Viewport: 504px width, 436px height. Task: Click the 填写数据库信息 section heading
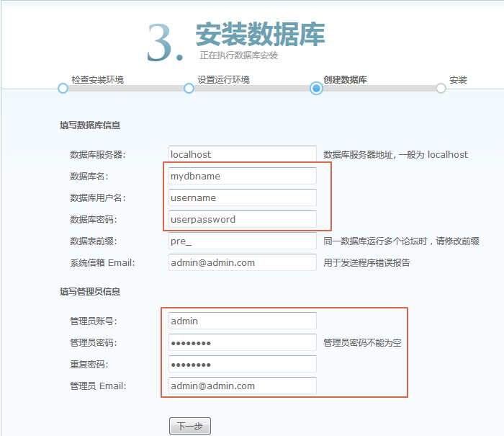click(x=90, y=125)
